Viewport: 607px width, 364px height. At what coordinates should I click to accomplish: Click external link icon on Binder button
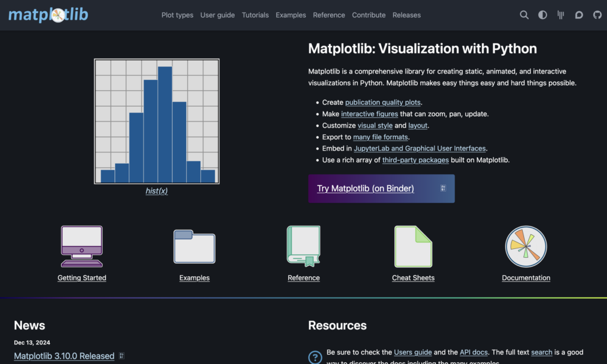click(443, 188)
